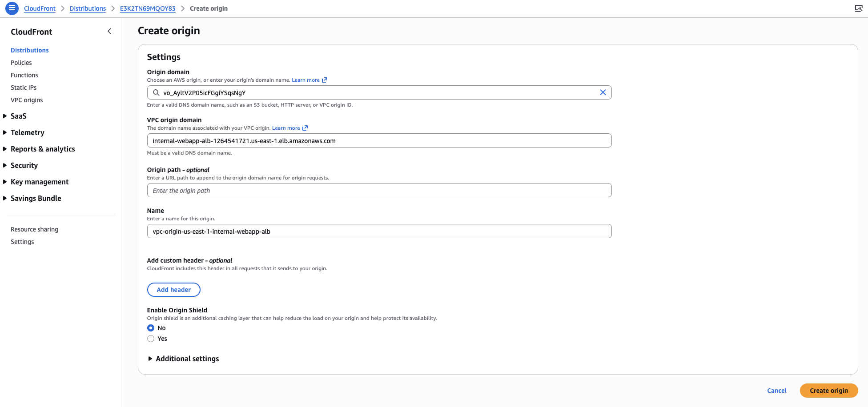Image resolution: width=868 pixels, height=407 pixels.
Task: Select No for Enable Origin Shield
Action: (151, 328)
